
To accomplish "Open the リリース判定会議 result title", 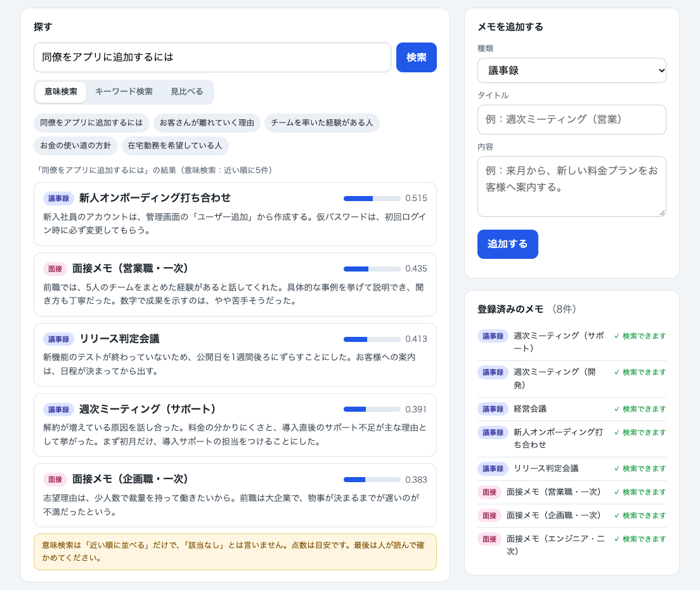I will (119, 339).
